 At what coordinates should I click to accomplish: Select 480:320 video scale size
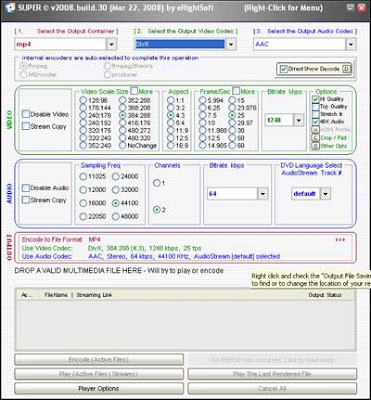pos(122,138)
